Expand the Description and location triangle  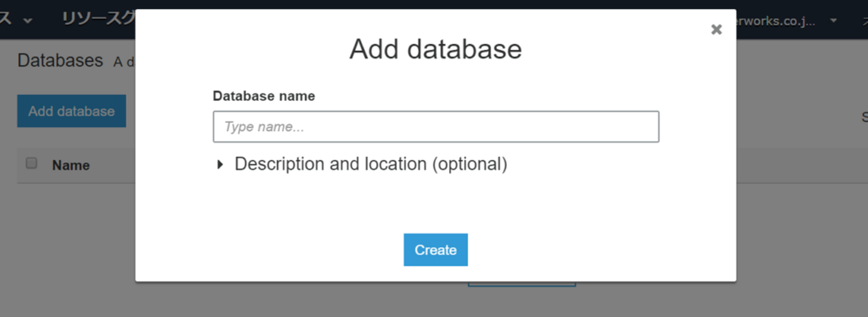tap(220, 165)
